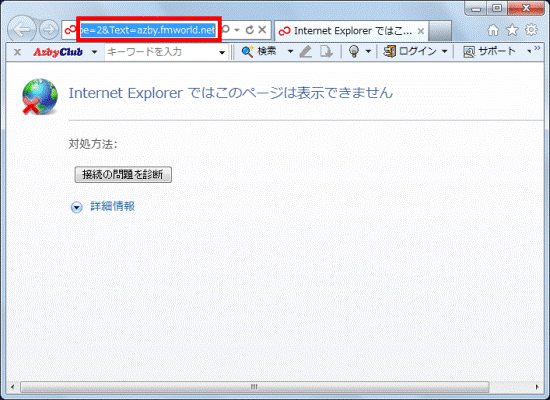550x400 pixels.
Task: Open the サポート dropdown arrow
Action: 529,52
